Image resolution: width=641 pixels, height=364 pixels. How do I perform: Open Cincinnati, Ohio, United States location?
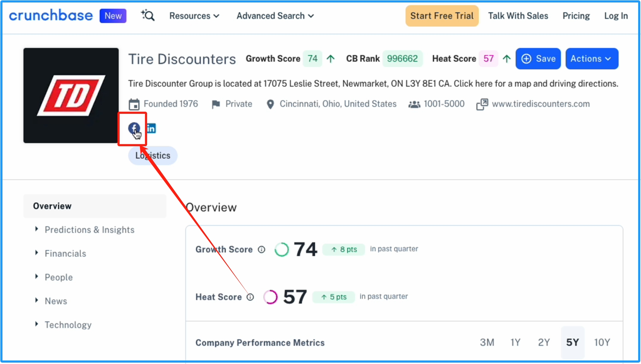(338, 104)
